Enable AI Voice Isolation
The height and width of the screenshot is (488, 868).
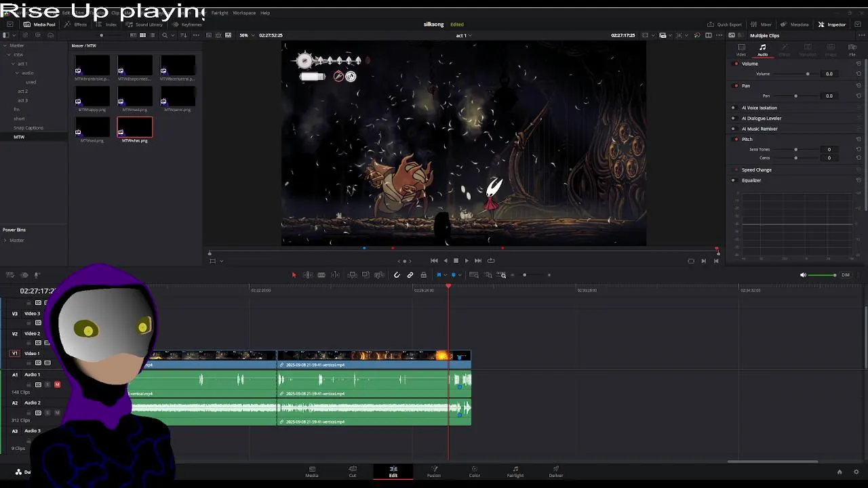[733, 108]
